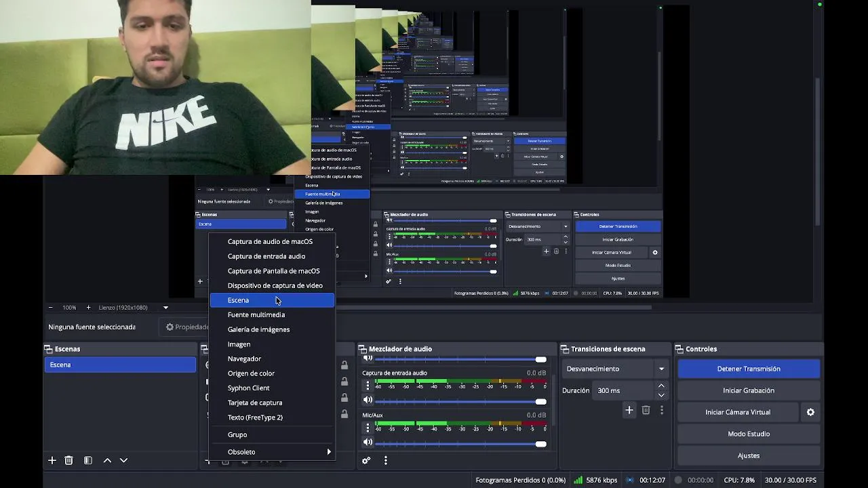The width and height of the screenshot is (868, 488).
Task: Open options dots for Captura de entrada audio
Action: pyautogui.click(x=368, y=386)
